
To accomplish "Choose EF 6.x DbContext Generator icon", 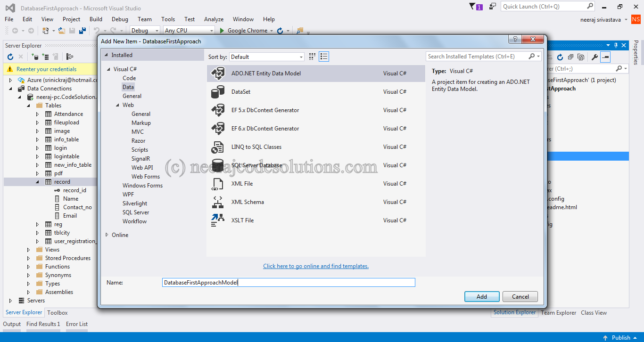I will [218, 129].
